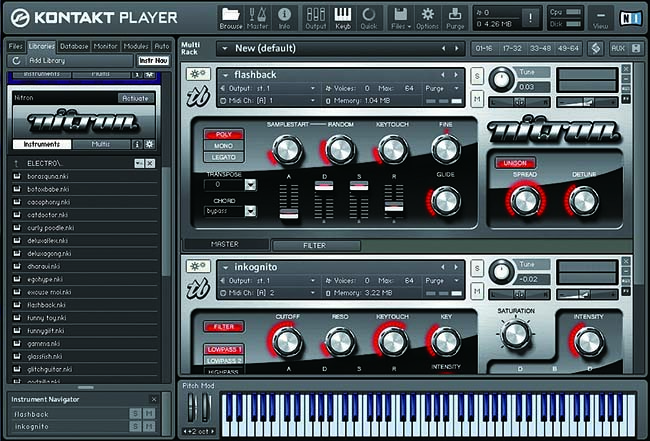Solo the inkognito instrument
Screen dimensions: 650x441
477,269
